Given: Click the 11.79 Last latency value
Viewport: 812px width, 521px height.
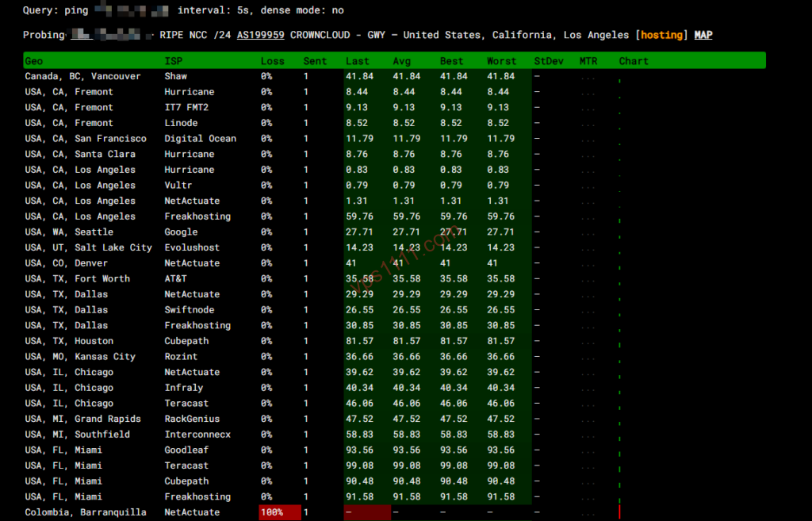Looking at the screenshot, I should coord(359,138).
